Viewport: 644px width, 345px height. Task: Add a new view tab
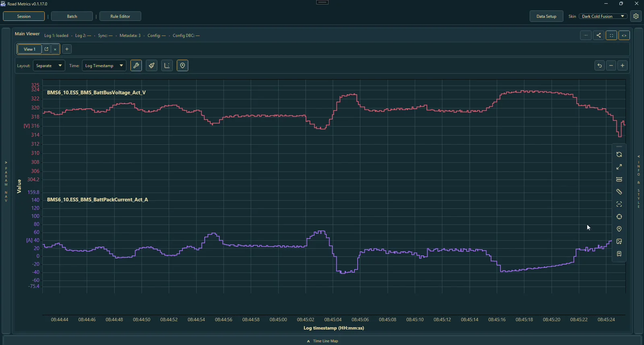(67, 49)
